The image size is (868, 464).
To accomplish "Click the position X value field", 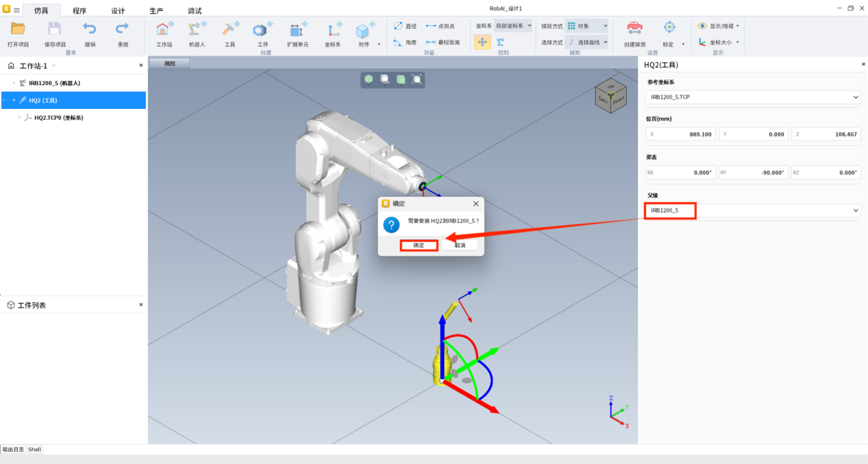I will click(x=680, y=134).
